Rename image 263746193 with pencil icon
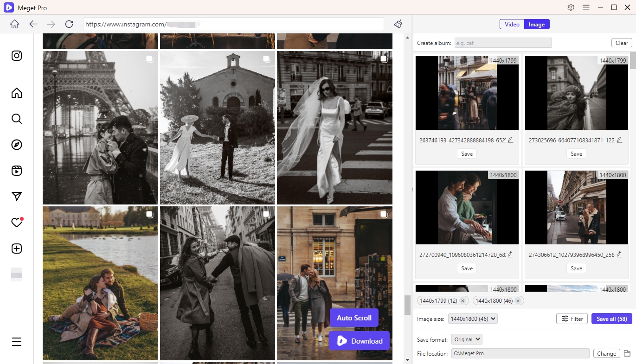636x364 pixels. click(x=510, y=140)
